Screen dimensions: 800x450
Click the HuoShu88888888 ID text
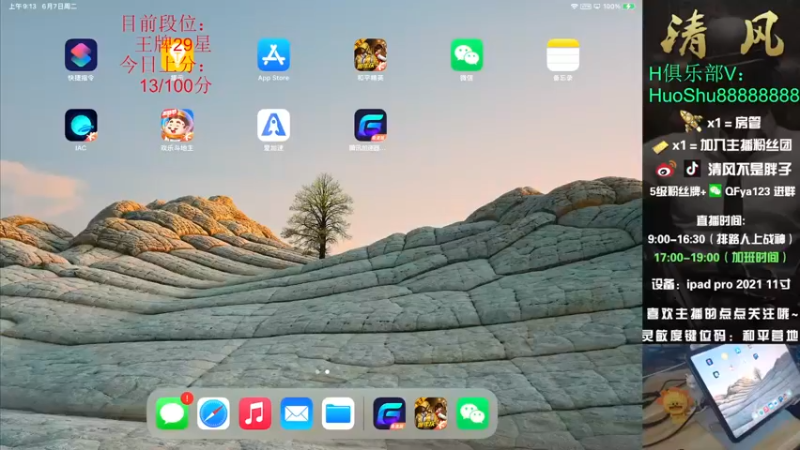click(724, 95)
